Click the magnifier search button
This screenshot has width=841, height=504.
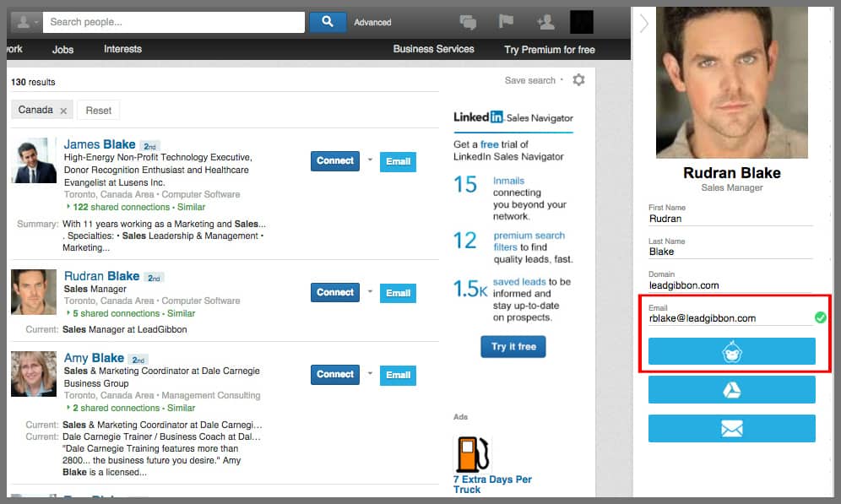[328, 22]
